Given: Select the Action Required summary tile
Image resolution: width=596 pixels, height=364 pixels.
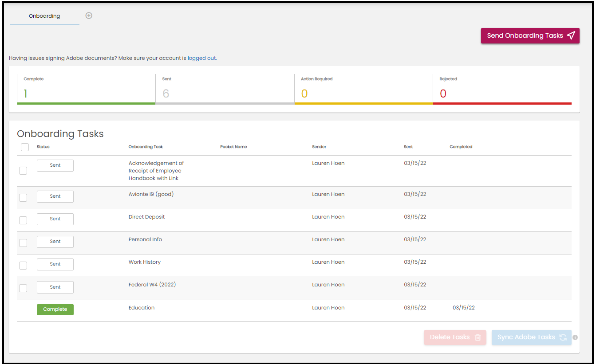Looking at the screenshot, I should pos(363,89).
